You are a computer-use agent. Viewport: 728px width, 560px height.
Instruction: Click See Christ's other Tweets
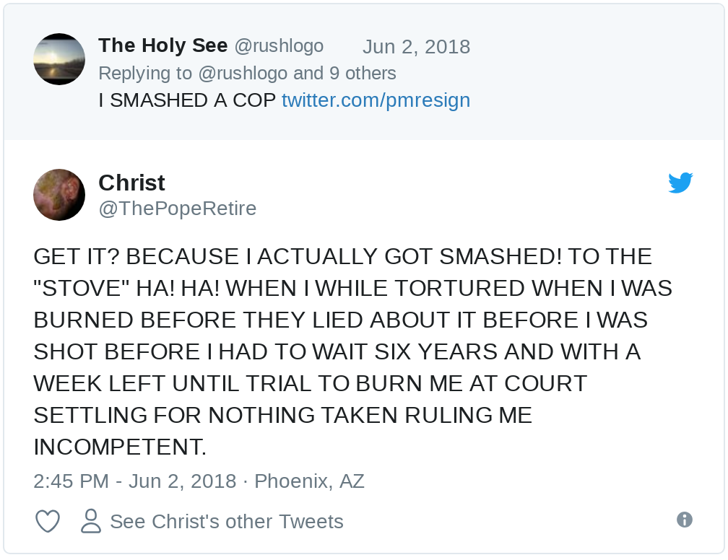coord(226,521)
